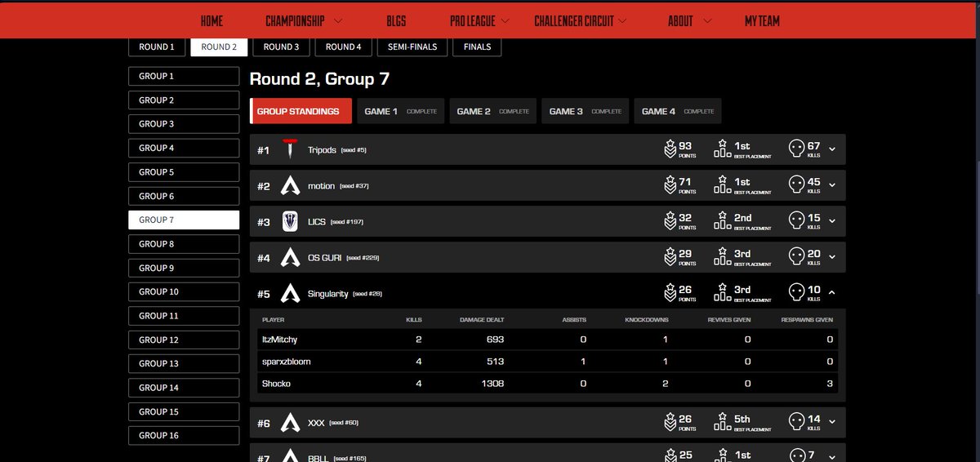Click the LICS team shield logo

coord(289,222)
